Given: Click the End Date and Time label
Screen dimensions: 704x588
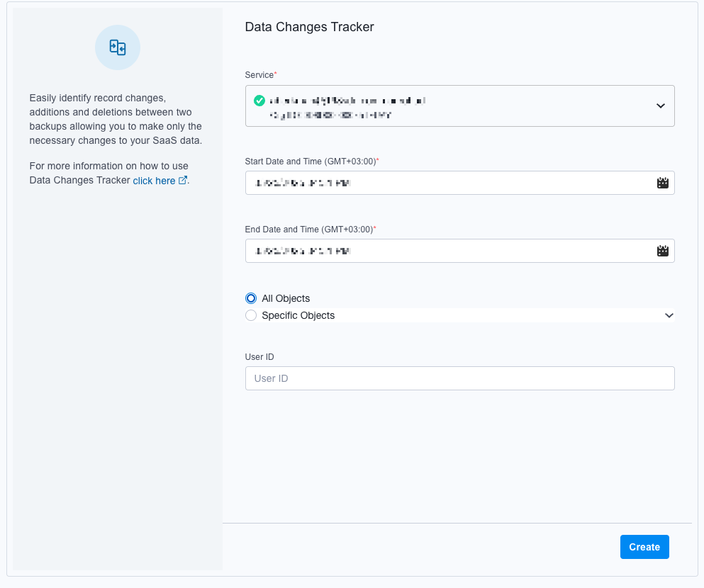Looking at the screenshot, I should pyautogui.click(x=311, y=230).
